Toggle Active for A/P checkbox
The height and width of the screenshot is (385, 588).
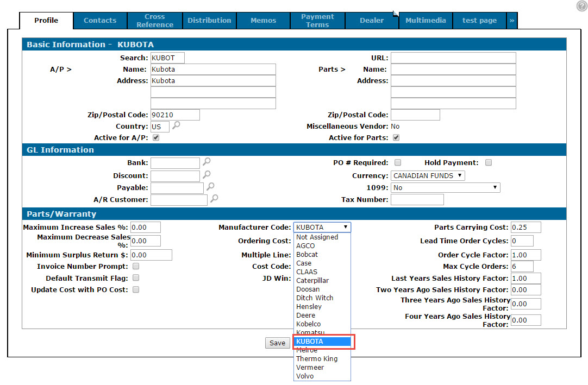click(x=156, y=137)
